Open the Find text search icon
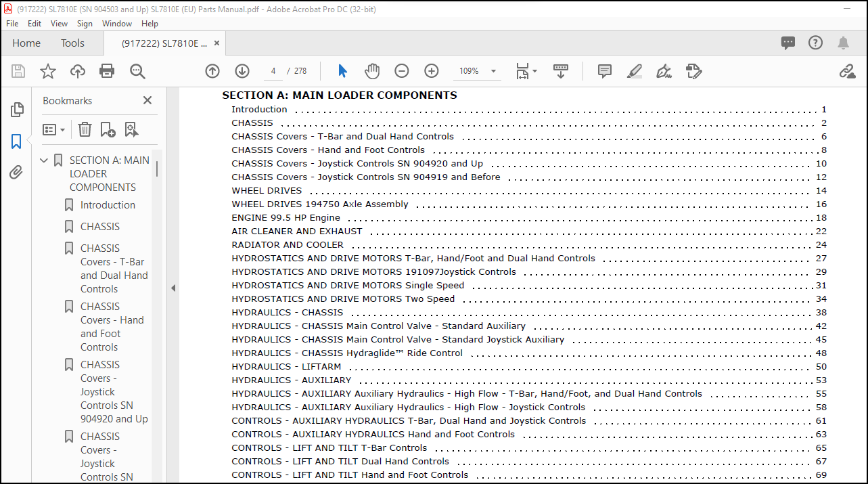The width and height of the screenshot is (868, 484). [137, 71]
